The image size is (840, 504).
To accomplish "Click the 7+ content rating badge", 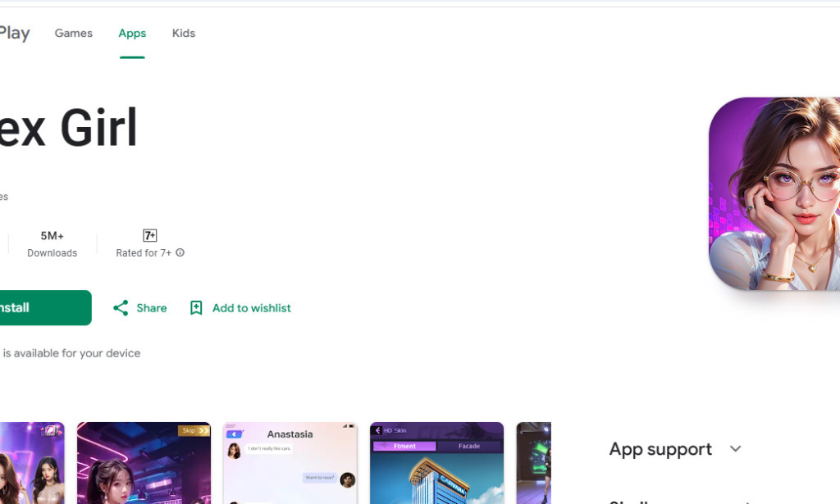I will click(149, 234).
